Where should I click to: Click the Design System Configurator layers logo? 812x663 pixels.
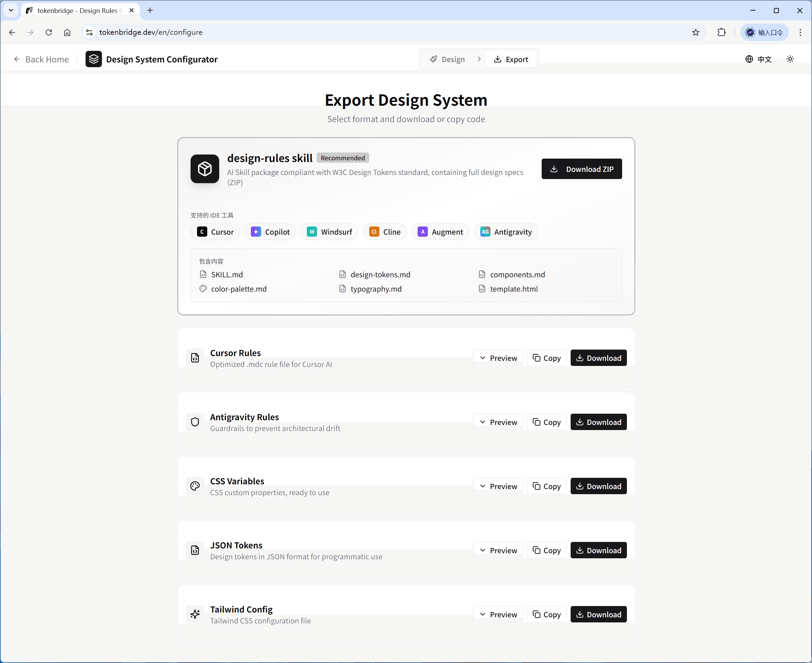(x=93, y=59)
